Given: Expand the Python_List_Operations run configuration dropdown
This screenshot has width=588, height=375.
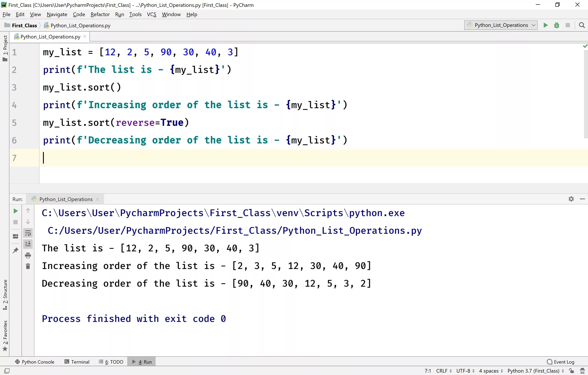Looking at the screenshot, I should point(533,25).
